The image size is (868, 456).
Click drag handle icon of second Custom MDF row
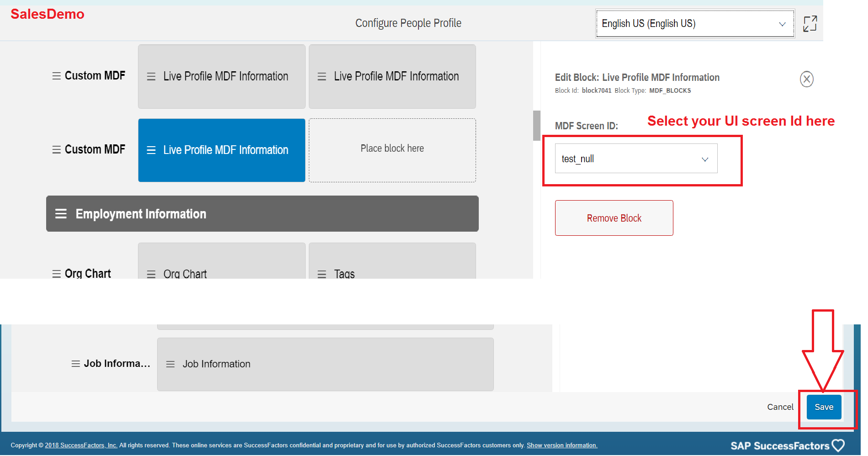click(57, 150)
